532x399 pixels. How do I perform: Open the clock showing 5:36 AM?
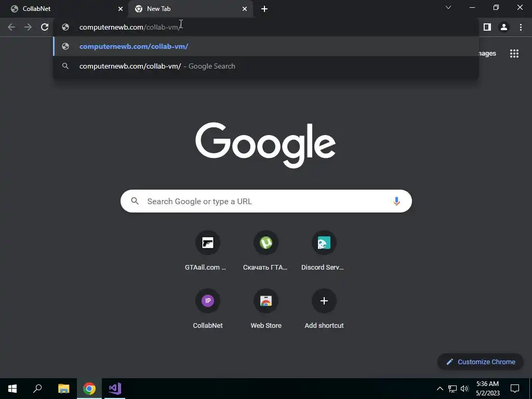487,389
